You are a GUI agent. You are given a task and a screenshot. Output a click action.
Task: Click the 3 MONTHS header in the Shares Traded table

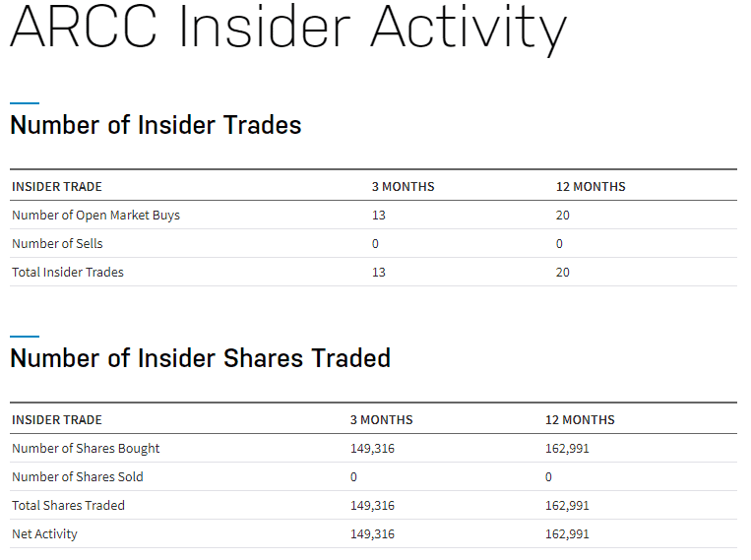pos(382,420)
